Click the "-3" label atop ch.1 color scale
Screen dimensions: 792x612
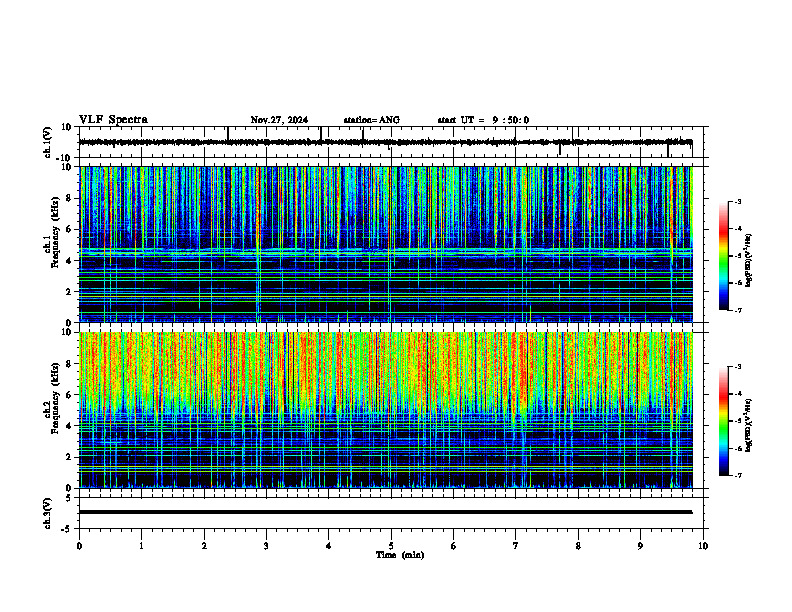738,202
